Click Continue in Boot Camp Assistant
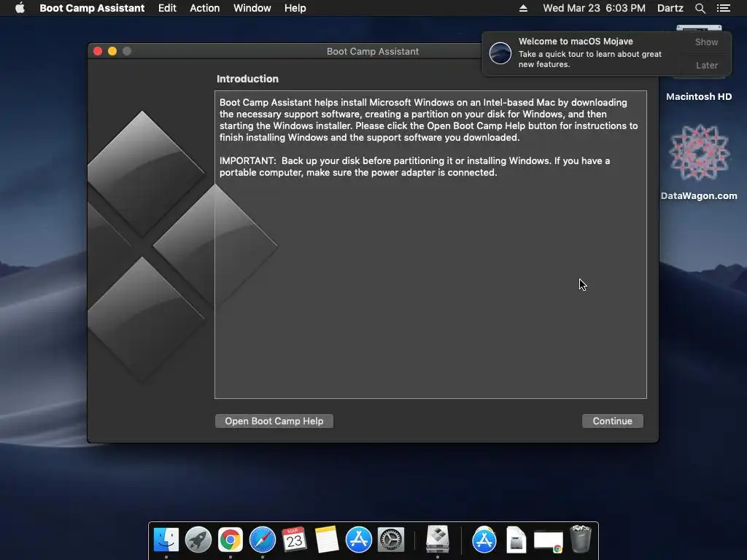 [x=613, y=421]
